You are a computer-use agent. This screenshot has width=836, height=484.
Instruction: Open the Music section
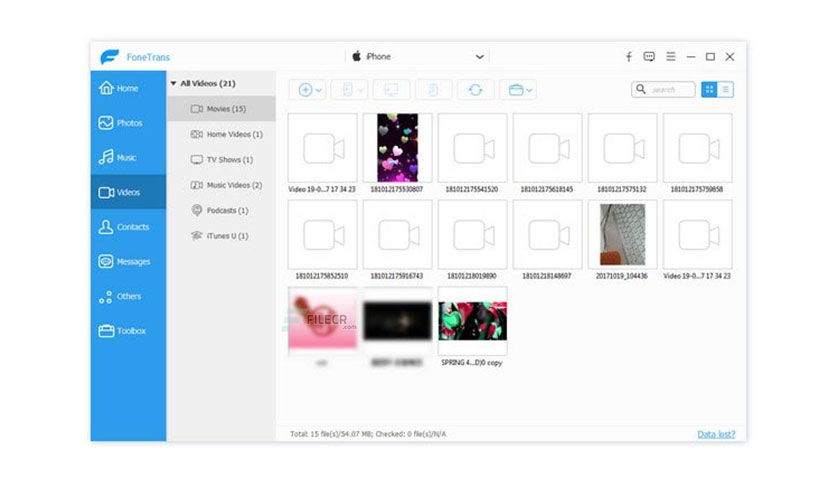pyautogui.click(x=128, y=157)
